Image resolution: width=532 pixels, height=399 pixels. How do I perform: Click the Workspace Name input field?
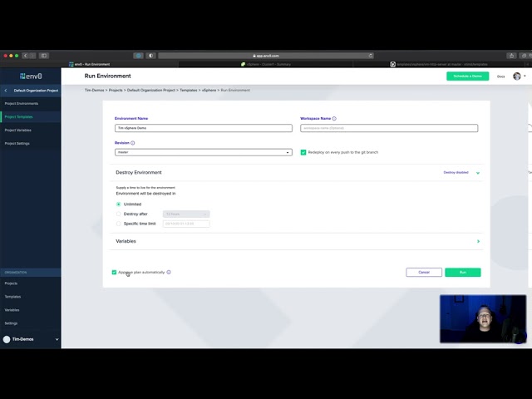pos(389,128)
